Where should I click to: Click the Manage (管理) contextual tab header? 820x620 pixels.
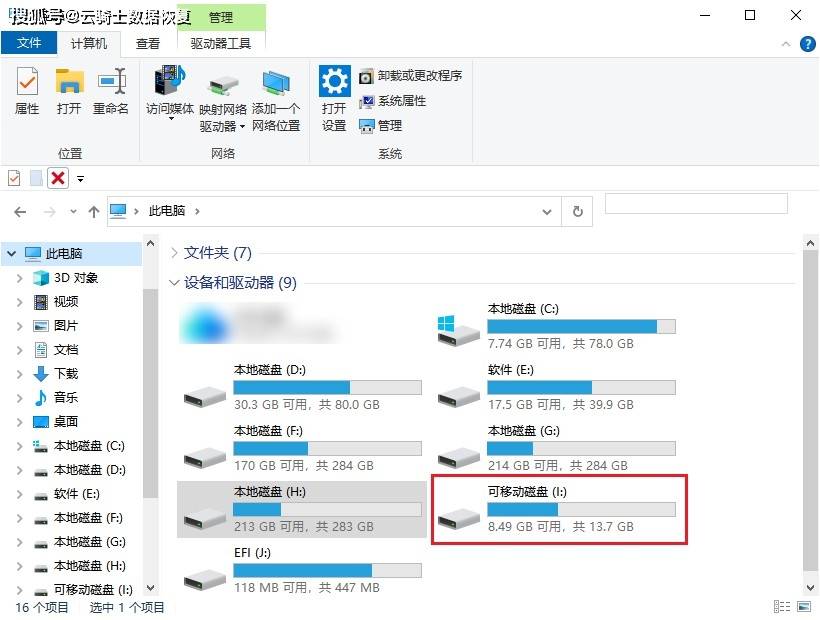221,18
